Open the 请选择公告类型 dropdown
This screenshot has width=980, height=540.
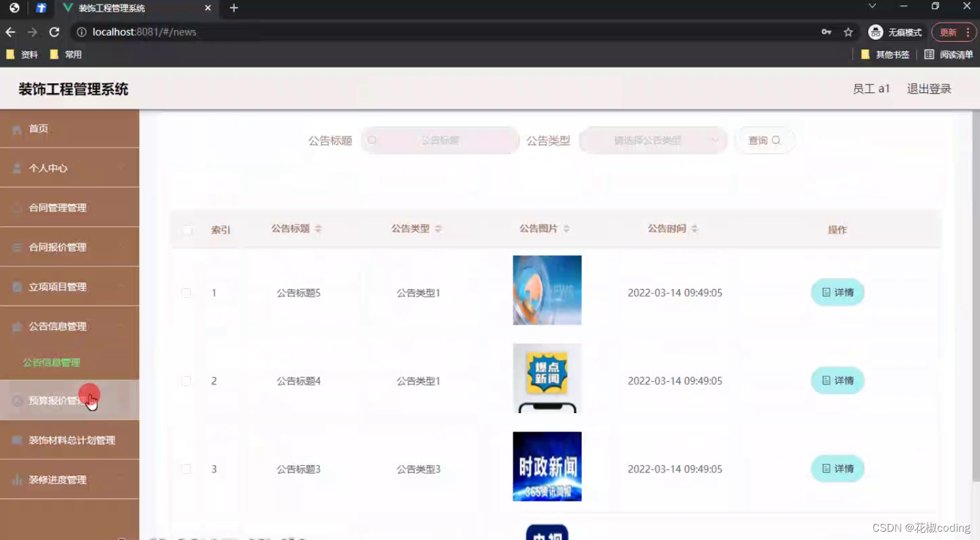[x=652, y=140]
